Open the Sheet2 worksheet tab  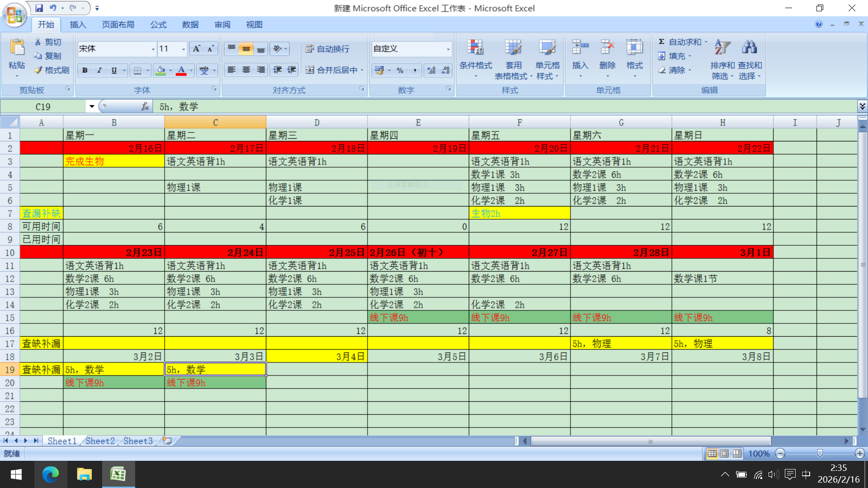pos(100,441)
